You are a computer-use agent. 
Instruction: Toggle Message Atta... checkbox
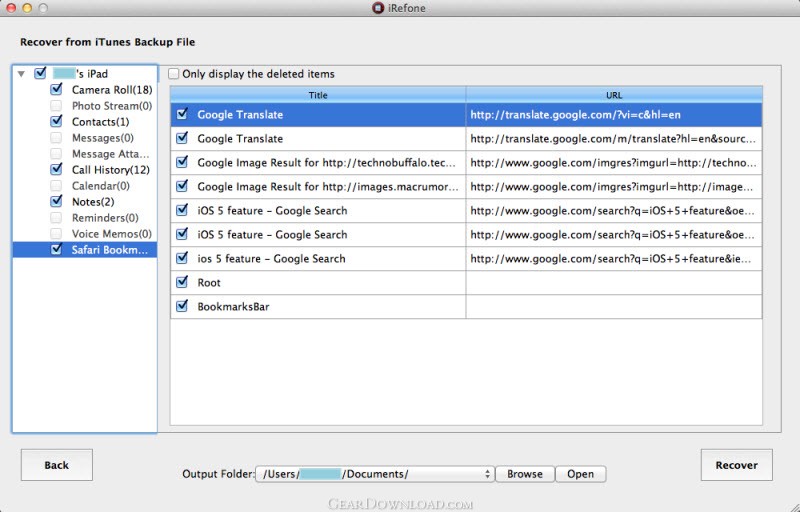[56, 153]
